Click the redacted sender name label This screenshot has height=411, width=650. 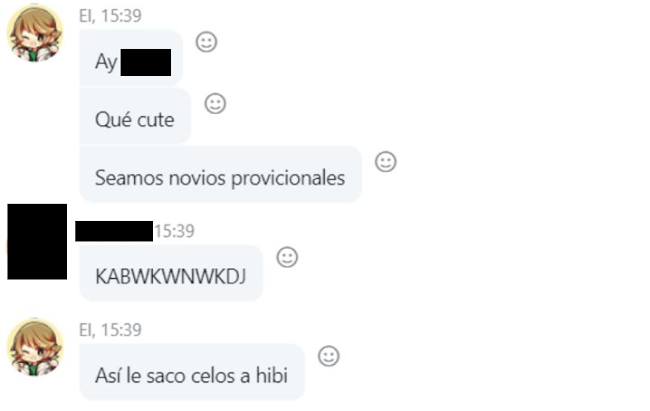tap(114, 231)
